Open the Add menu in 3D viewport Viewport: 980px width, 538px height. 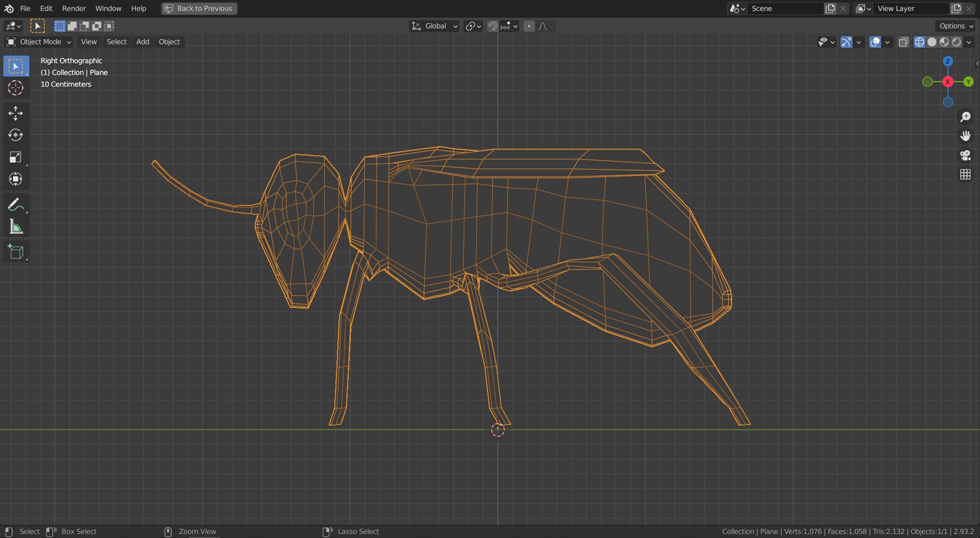[142, 42]
